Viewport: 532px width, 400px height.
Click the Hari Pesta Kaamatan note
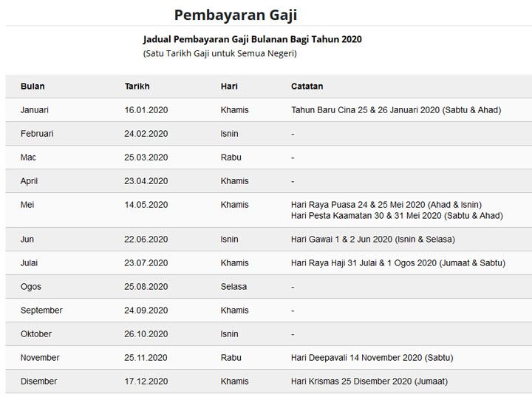pos(397,216)
